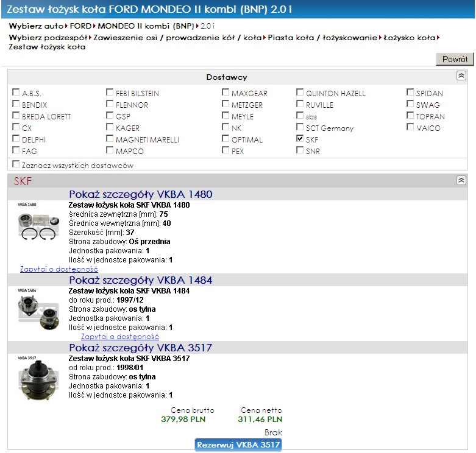Check the MAPCO supplier checkbox
The width and height of the screenshot is (476, 453).
110,150
